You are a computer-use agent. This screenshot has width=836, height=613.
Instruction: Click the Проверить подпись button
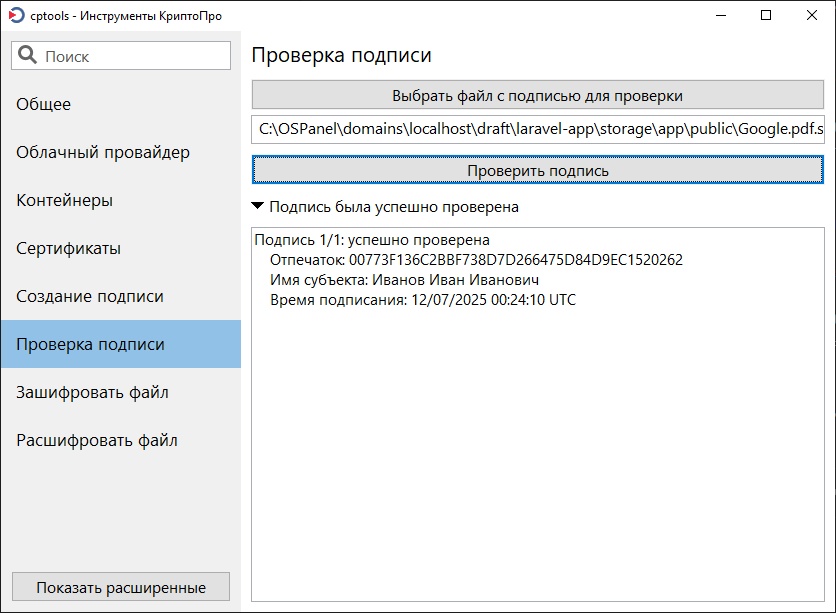pos(538,170)
